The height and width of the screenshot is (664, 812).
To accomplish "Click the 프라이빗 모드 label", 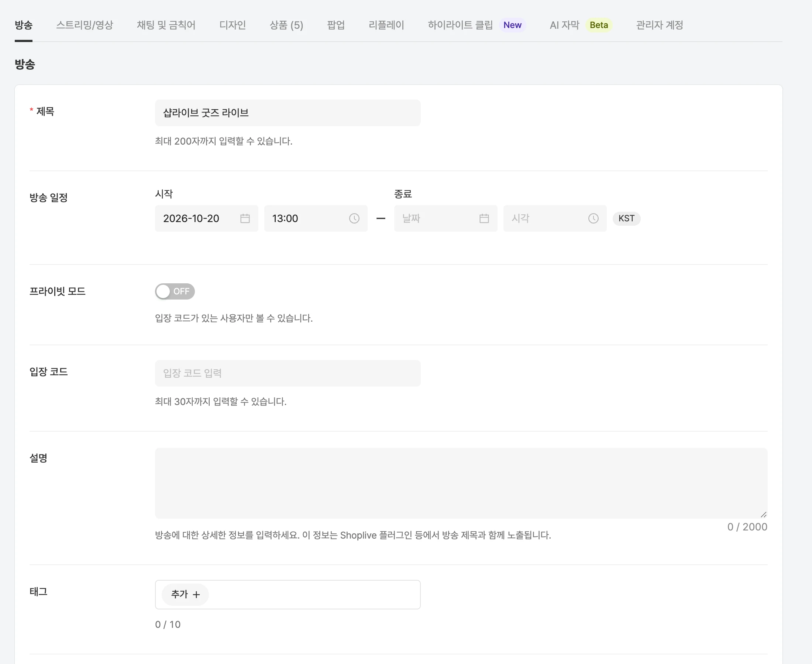I will tap(58, 291).
